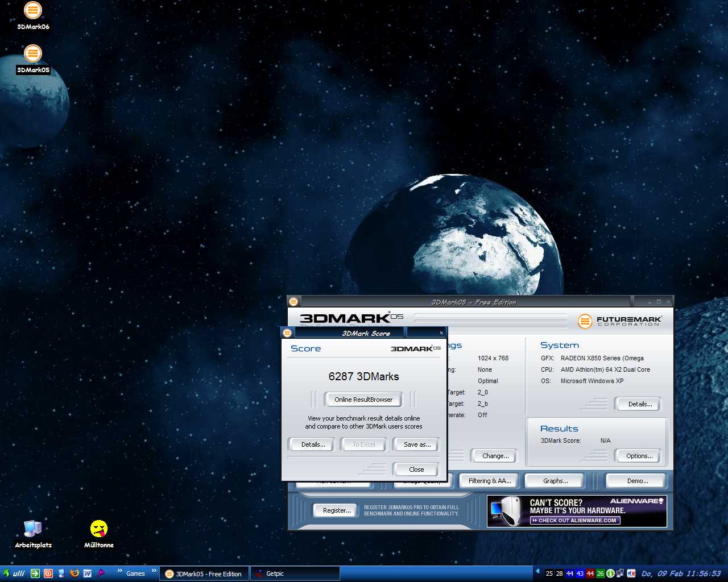Click the 6287 3DMarks score text

(x=363, y=376)
